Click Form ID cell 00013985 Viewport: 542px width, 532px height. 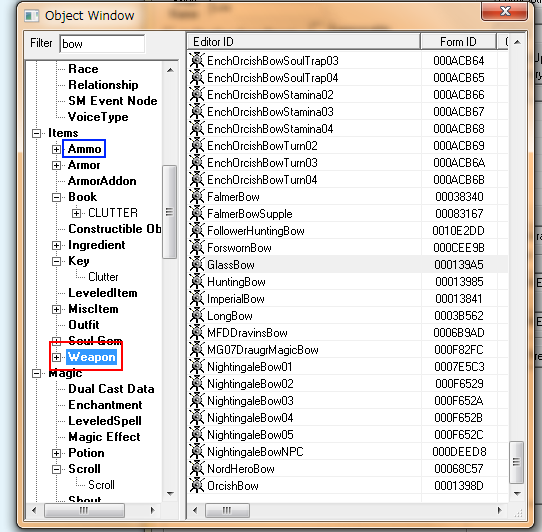tap(459, 282)
